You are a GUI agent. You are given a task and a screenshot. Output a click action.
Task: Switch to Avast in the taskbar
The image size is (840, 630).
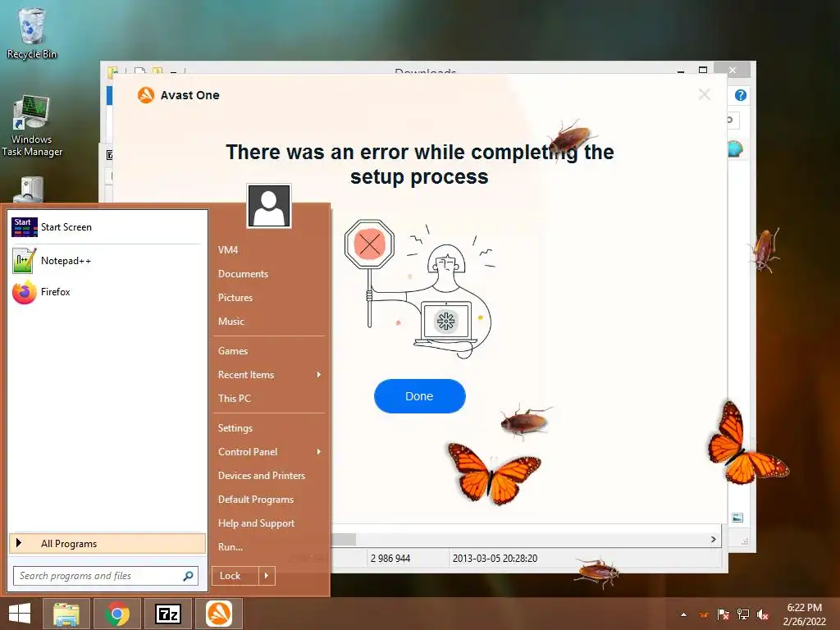(218, 614)
